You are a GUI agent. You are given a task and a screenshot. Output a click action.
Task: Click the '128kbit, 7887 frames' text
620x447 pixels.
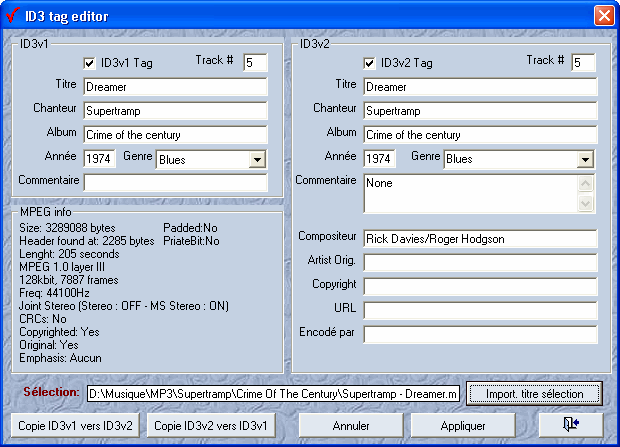69,280
